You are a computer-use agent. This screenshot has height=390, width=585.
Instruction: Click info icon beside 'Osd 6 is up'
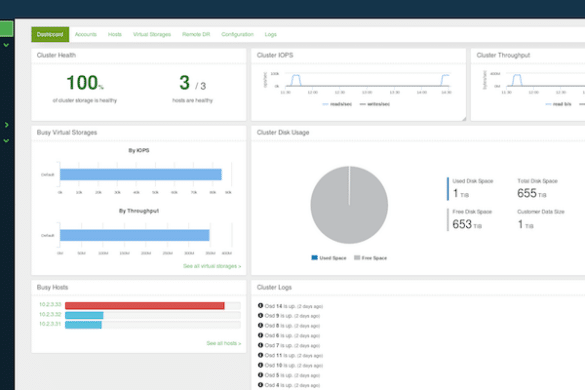tap(260, 335)
